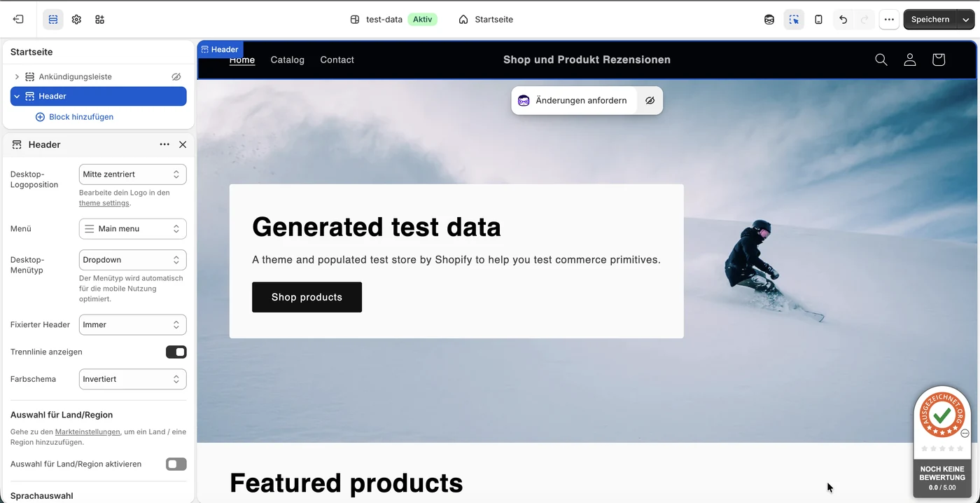Viewport: 980px width, 503px height.
Task: Click Catalog in store navigation
Action: (288, 60)
